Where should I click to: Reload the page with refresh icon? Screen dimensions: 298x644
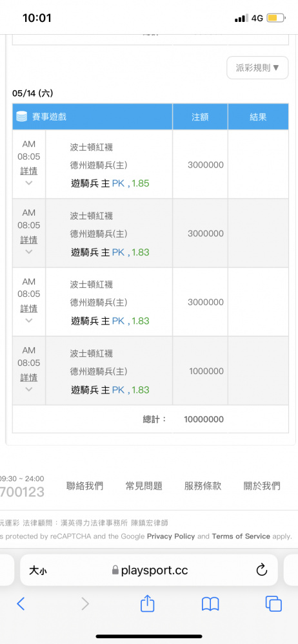click(x=262, y=570)
